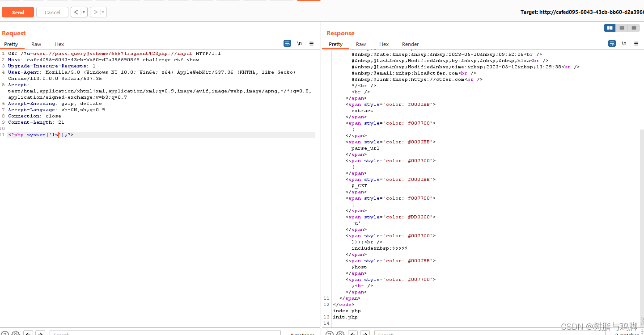644x335 pixels.
Task: Click the Target URL label
Action: pyautogui.click(x=582, y=13)
